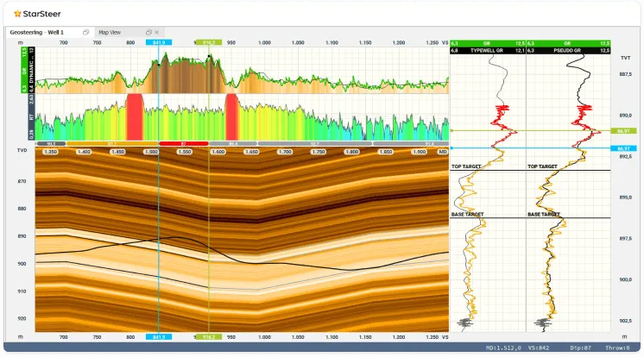Click the TYPEWELL GR curve header
This screenshot has width=644, height=357.
pyautogui.click(x=488, y=51)
